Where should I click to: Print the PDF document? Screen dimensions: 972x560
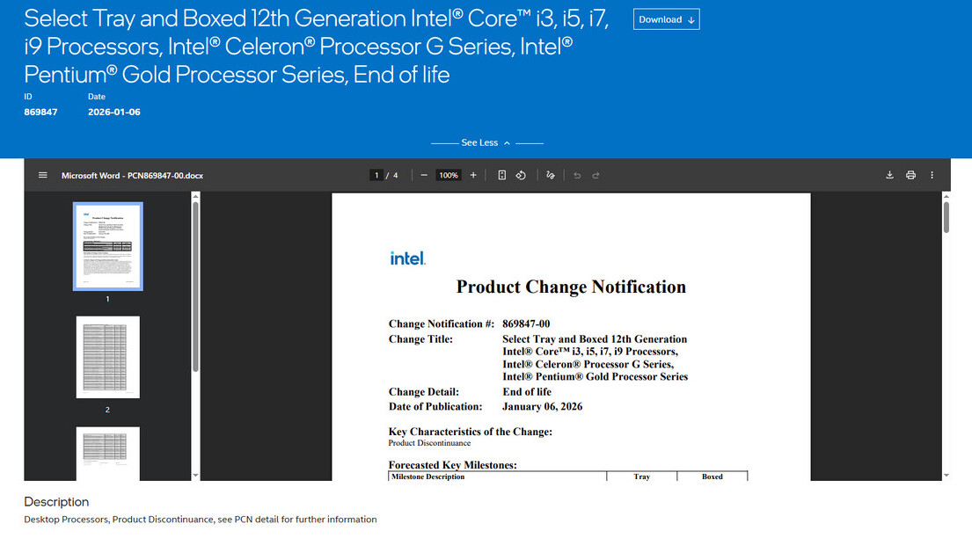pos(910,175)
